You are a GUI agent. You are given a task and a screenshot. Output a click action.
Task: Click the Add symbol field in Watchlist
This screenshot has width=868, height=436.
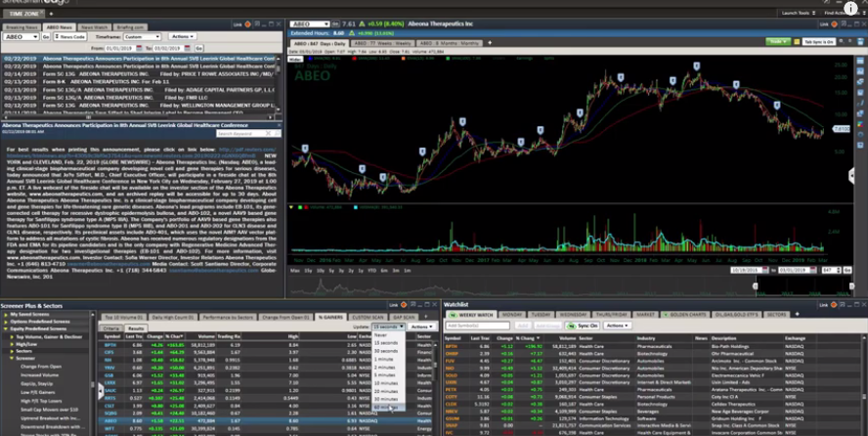coord(478,326)
